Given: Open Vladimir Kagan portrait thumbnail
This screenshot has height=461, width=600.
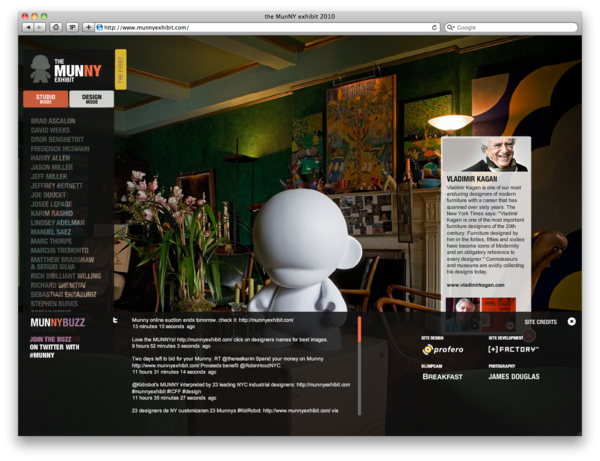Looking at the screenshot, I should click(x=463, y=314).
